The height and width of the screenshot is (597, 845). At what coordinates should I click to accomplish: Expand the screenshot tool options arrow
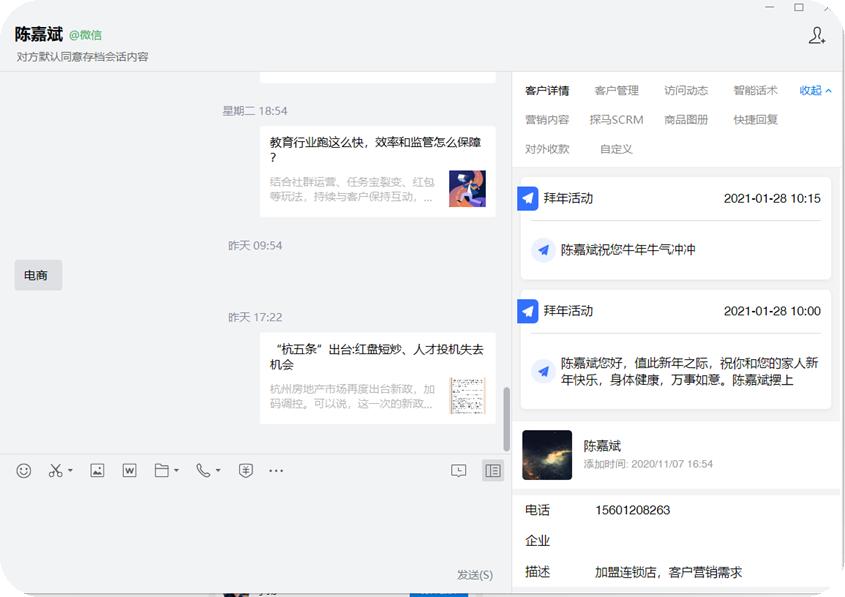coord(70,471)
